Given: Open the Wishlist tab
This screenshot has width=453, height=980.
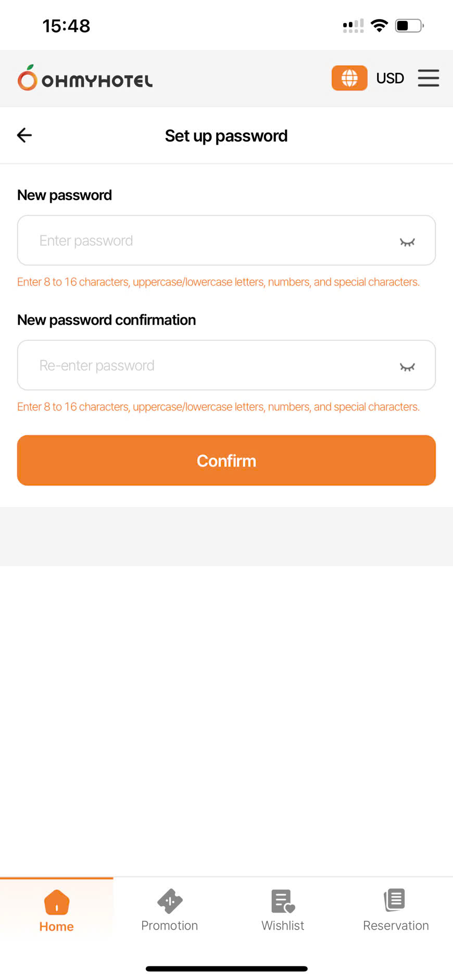Looking at the screenshot, I should click(283, 925).
